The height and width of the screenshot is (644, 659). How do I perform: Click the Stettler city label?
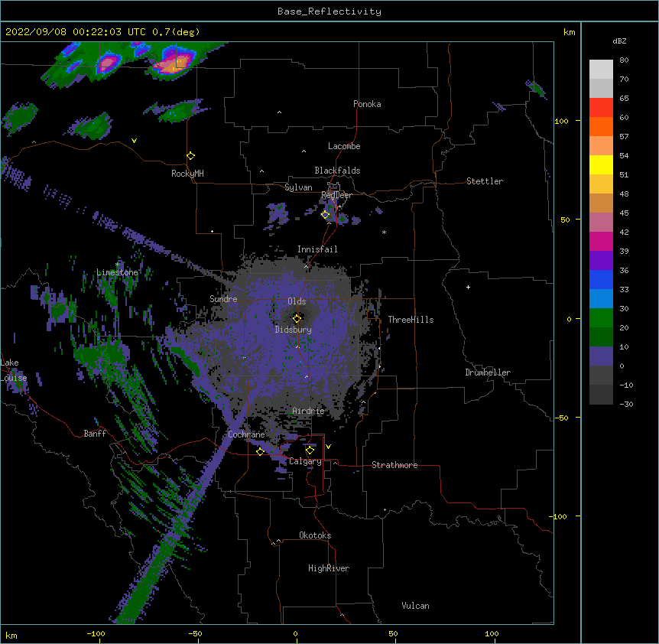(485, 181)
